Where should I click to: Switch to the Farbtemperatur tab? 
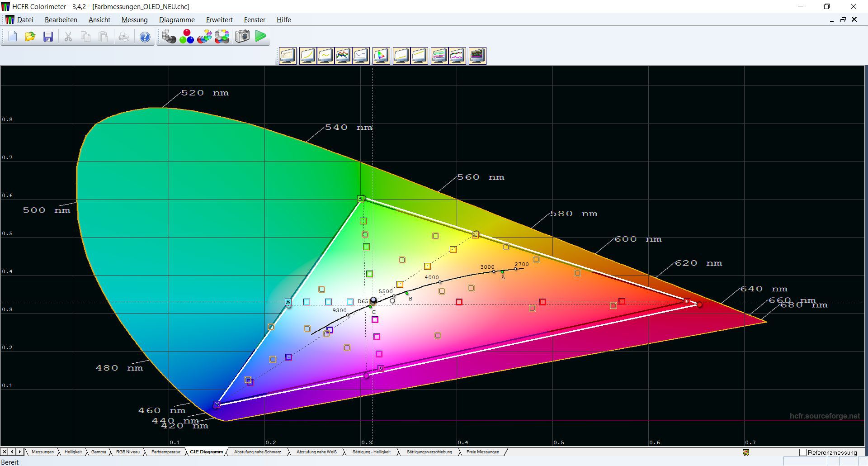pyautogui.click(x=165, y=452)
